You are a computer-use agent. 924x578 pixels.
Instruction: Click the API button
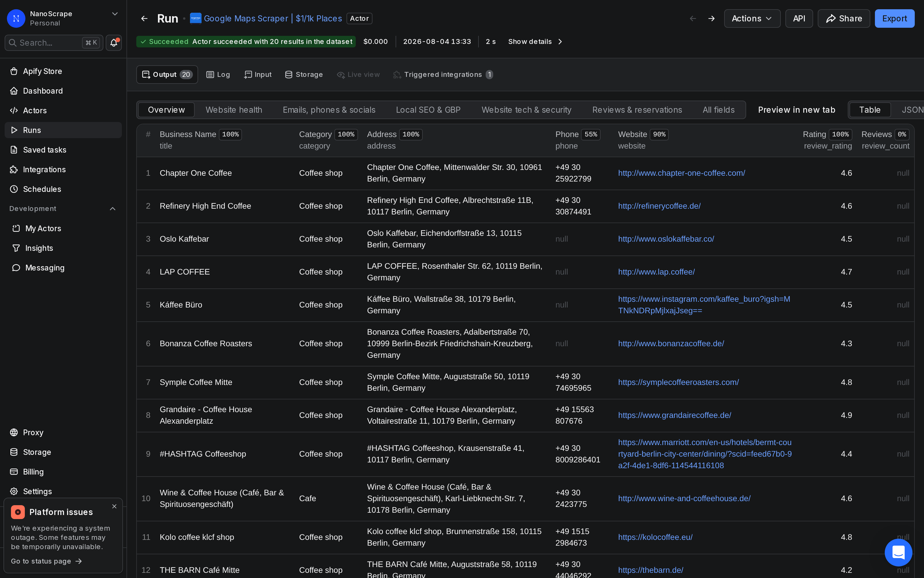pos(799,18)
